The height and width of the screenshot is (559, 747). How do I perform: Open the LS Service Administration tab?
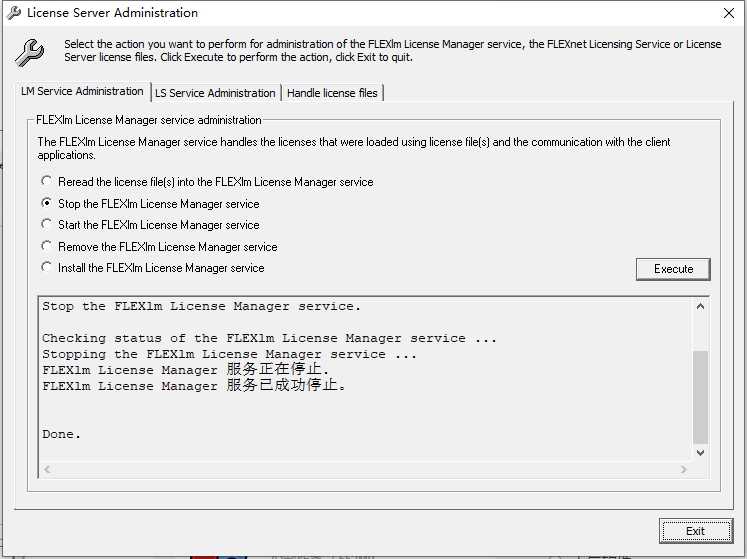215,93
